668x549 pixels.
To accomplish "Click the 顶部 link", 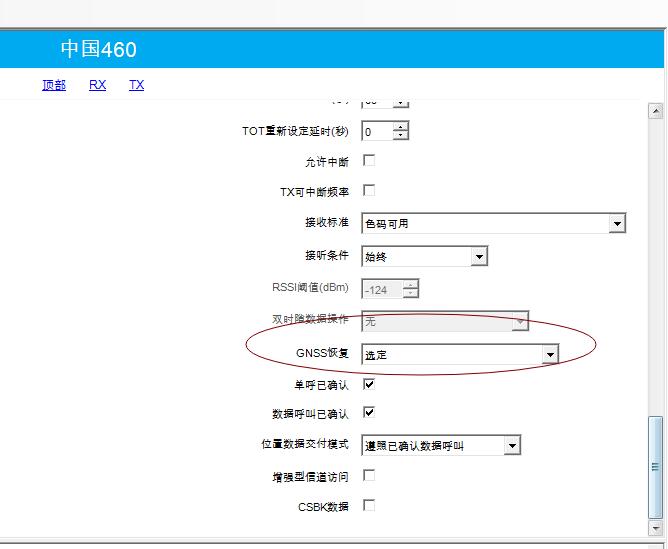I will click(54, 85).
